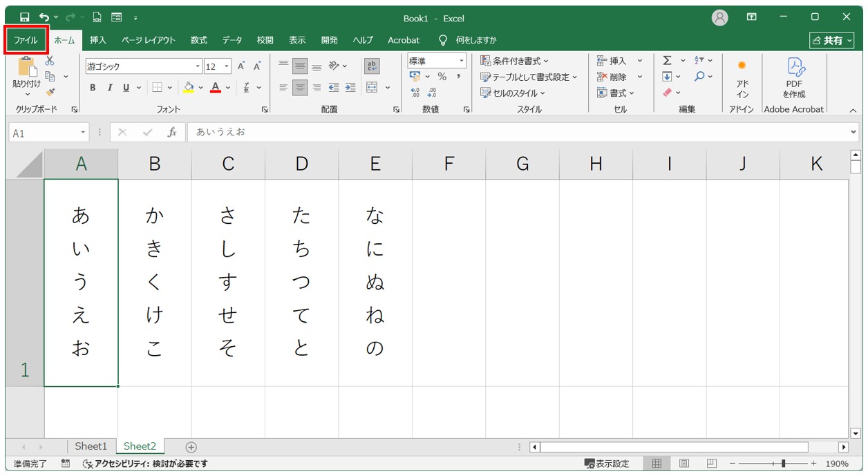Decrease decimal places icon
This screenshot has width=868, height=476.
[432, 92]
